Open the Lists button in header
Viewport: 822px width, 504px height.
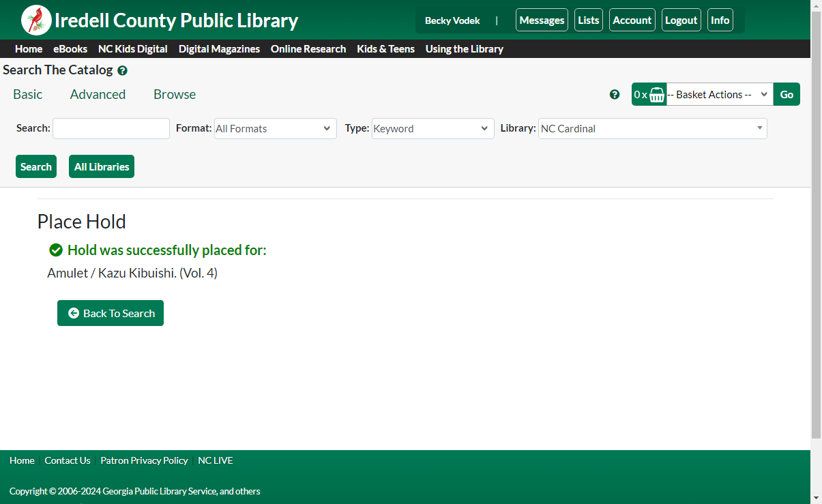coord(589,20)
